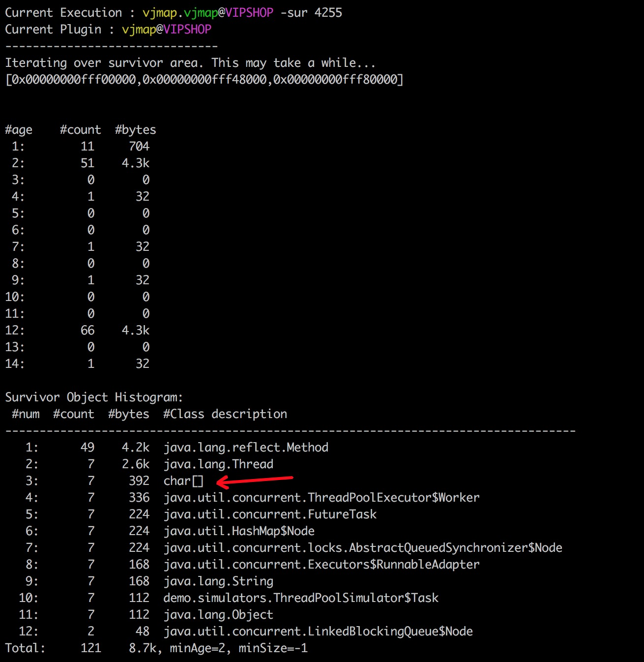
Task: Click the Survivor Object Histogram heading
Action: 94,397
